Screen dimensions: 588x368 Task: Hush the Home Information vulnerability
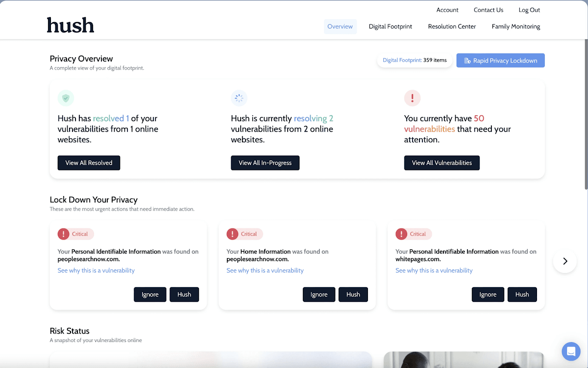tap(353, 294)
